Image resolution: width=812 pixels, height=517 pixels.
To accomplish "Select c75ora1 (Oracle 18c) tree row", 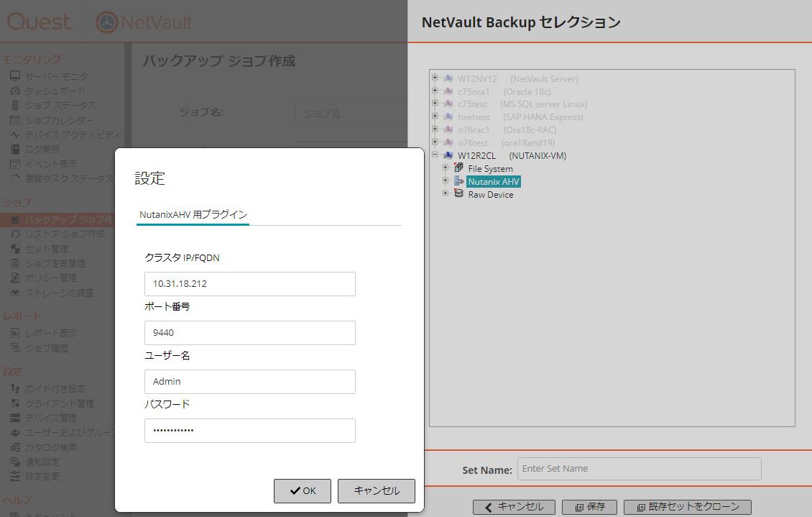I will tap(504, 92).
